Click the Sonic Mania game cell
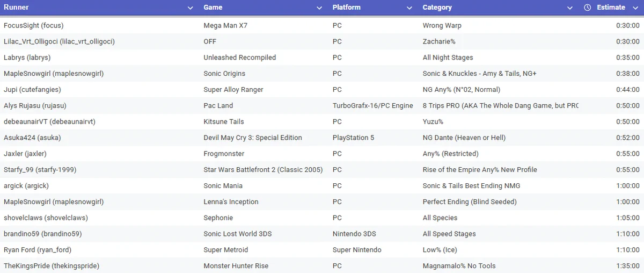The width and height of the screenshot is (644, 273). coord(223,186)
